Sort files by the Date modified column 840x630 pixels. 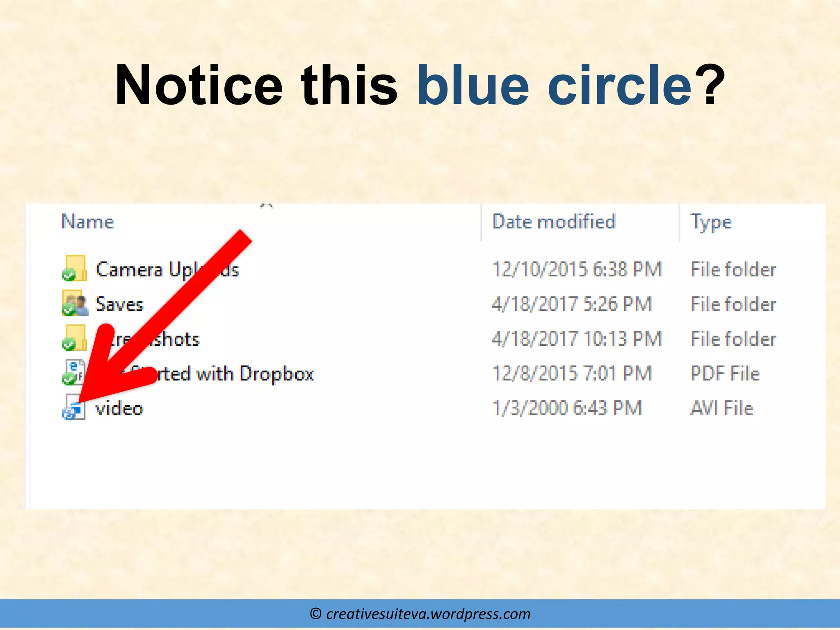point(554,221)
